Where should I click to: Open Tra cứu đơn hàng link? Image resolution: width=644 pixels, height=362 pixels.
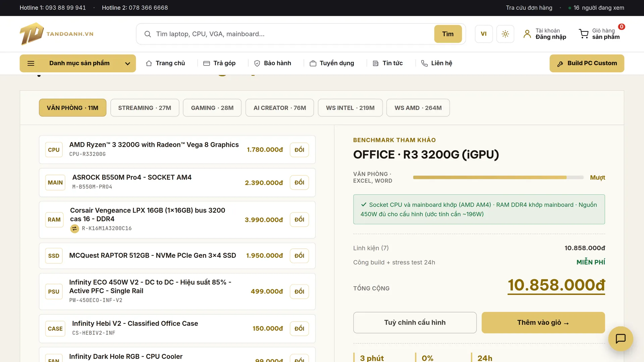click(529, 8)
